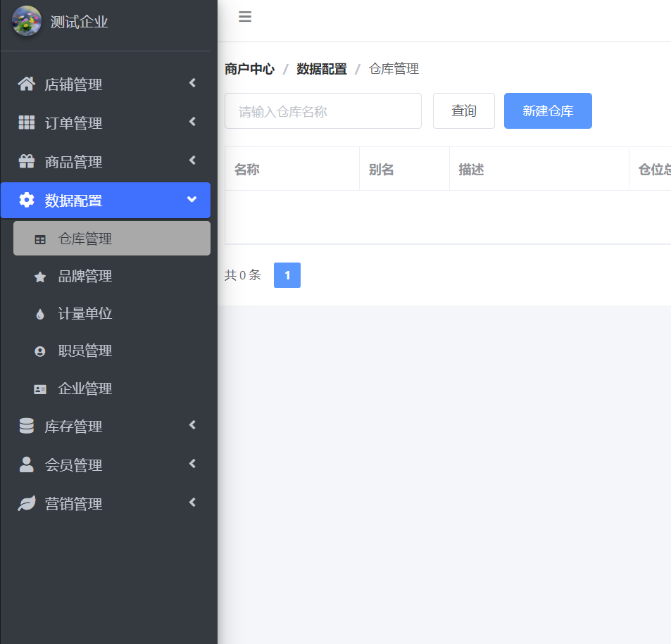The width and height of the screenshot is (671, 644).
Task: Open the 计量单位 submenu item
Action: [85, 314]
